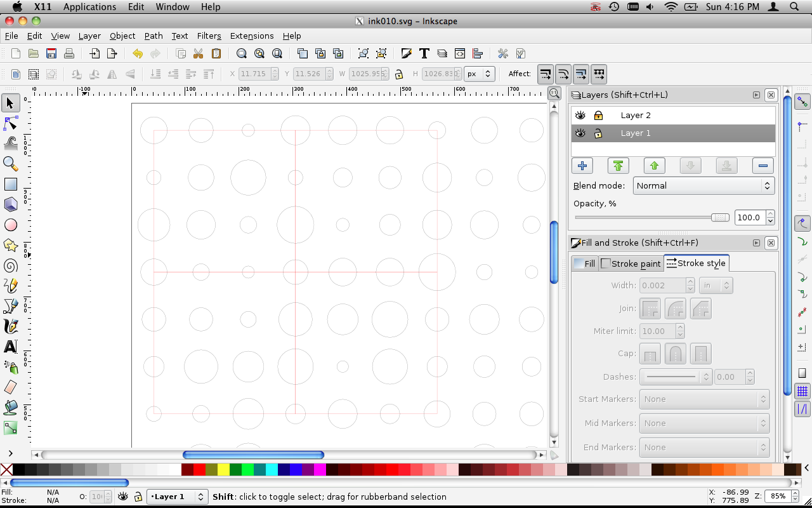Toggle visibility eye of Layer 2
This screenshot has height=508, width=812.
pyautogui.click(x=580, y=115)
